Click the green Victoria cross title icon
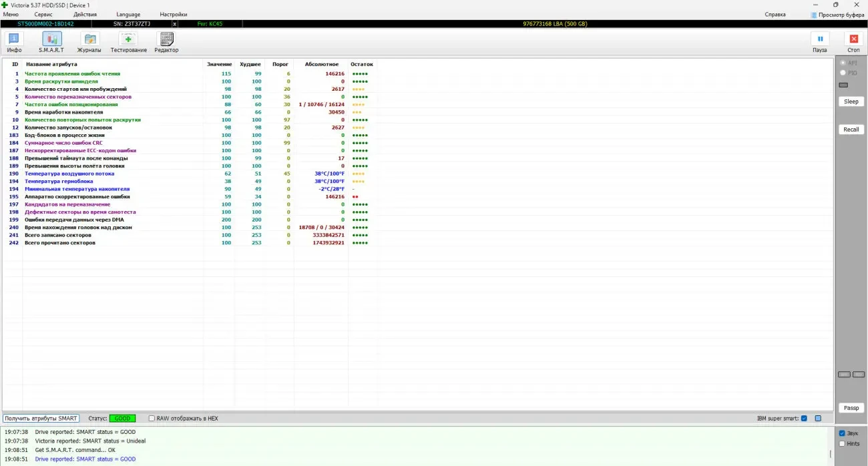The height and width of the screenshot is (466, 868). pyautogui.click(x=5, y=5)
